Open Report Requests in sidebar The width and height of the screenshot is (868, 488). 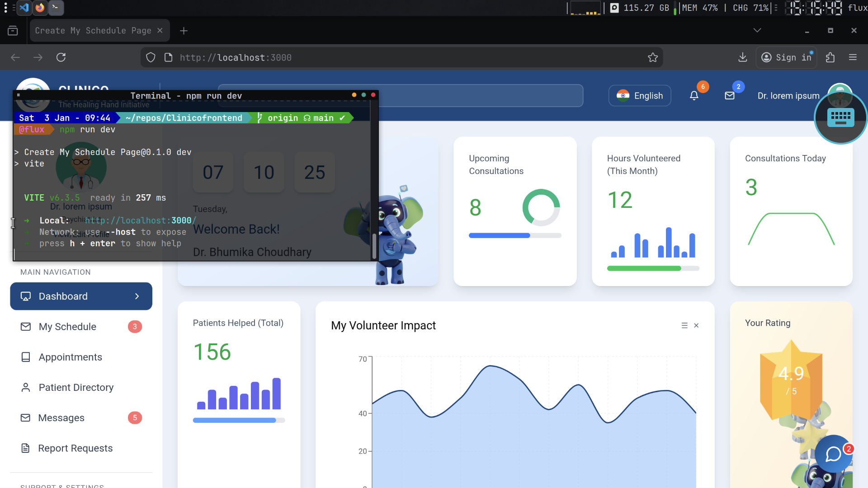(x=75, y=448)
